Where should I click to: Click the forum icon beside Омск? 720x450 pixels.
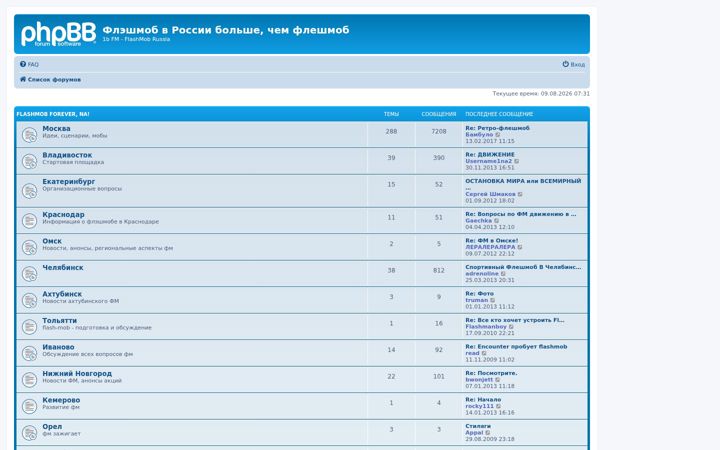pyautogui.click(x=29, y=248)
